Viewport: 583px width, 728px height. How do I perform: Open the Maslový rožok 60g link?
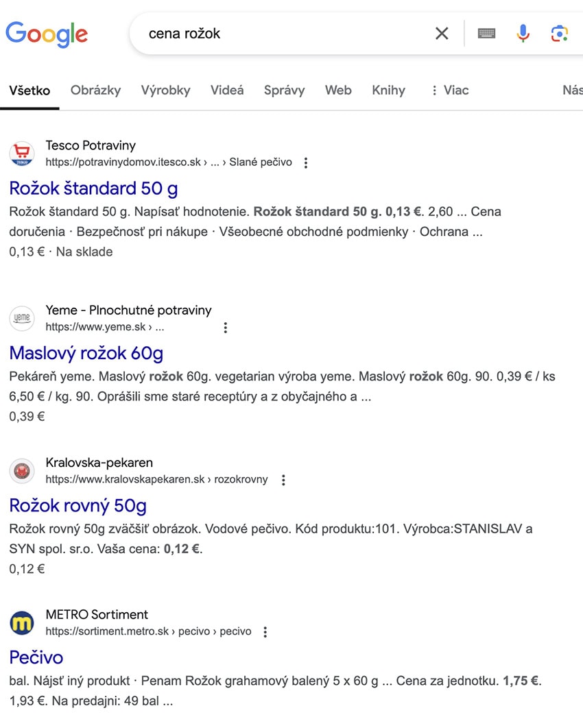coord(86,353)
